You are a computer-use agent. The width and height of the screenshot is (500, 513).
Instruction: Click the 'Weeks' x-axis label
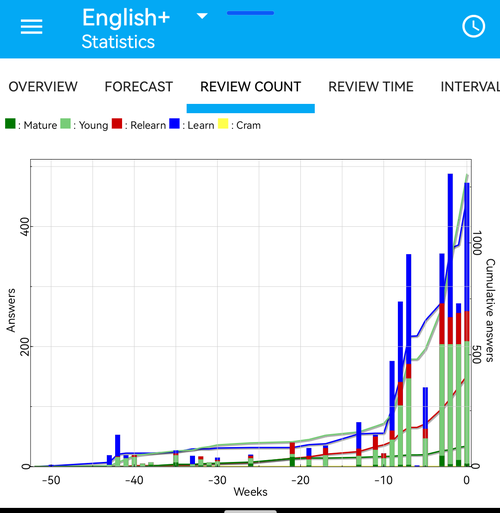tap(250, 492)
